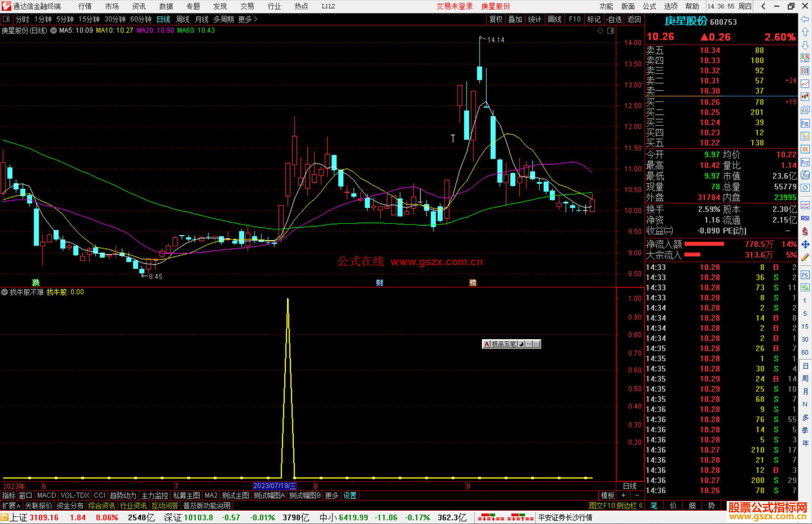The width and height of the screenshot is (812, 524).
Task: Open the F10 info sidebar icon
Action: pos(805,124)
